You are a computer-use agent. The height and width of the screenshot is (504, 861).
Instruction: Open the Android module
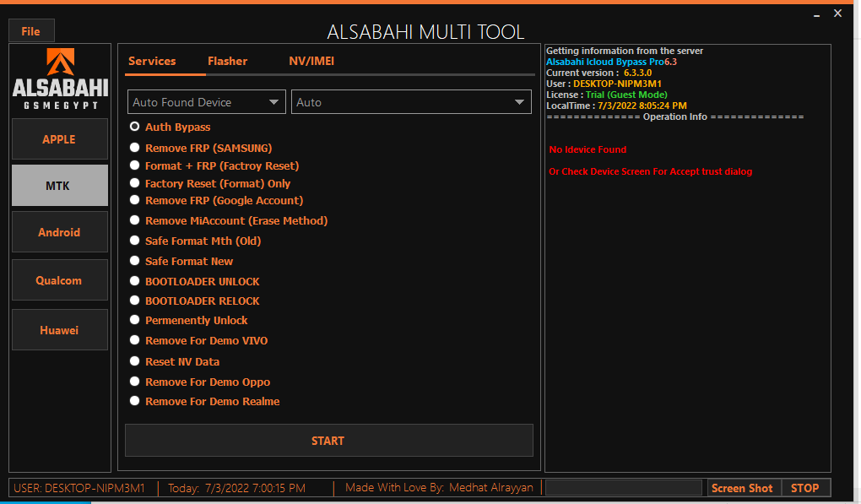point(59,231)
